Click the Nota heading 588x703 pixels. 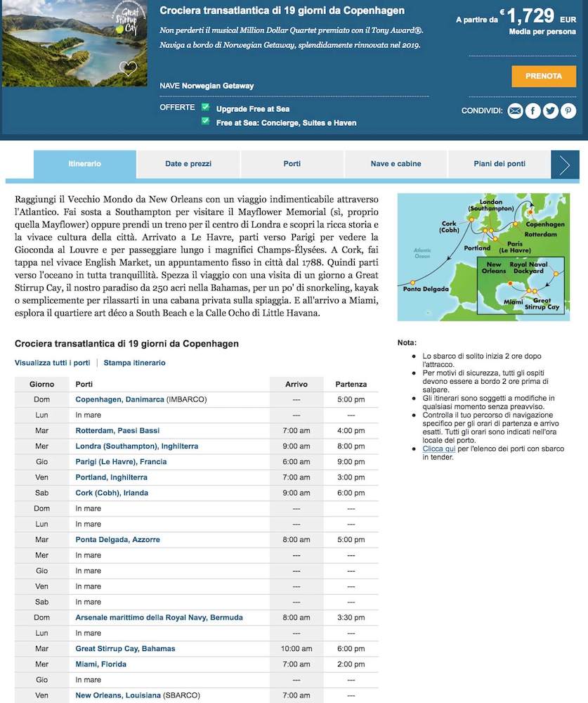point(407,342)
